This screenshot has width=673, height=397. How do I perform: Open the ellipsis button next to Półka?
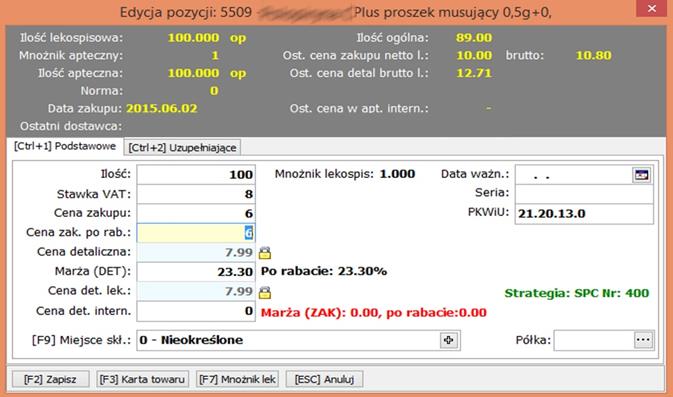pos(643,340)
